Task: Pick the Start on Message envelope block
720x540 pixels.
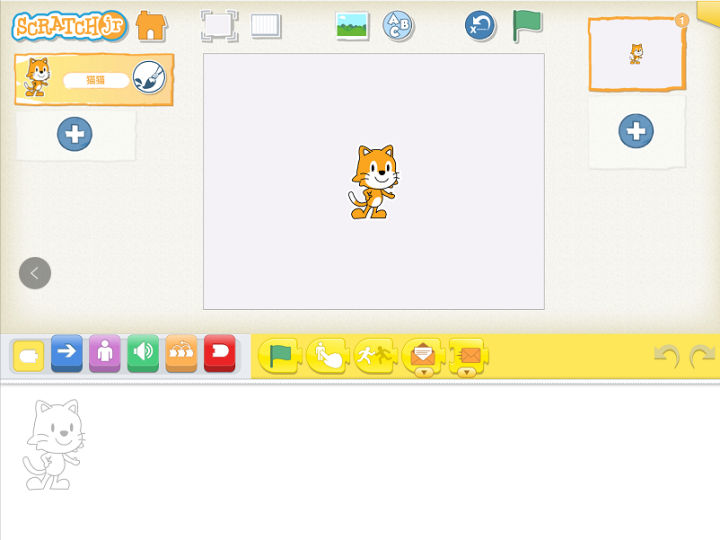Action: [x=422, y=355]
